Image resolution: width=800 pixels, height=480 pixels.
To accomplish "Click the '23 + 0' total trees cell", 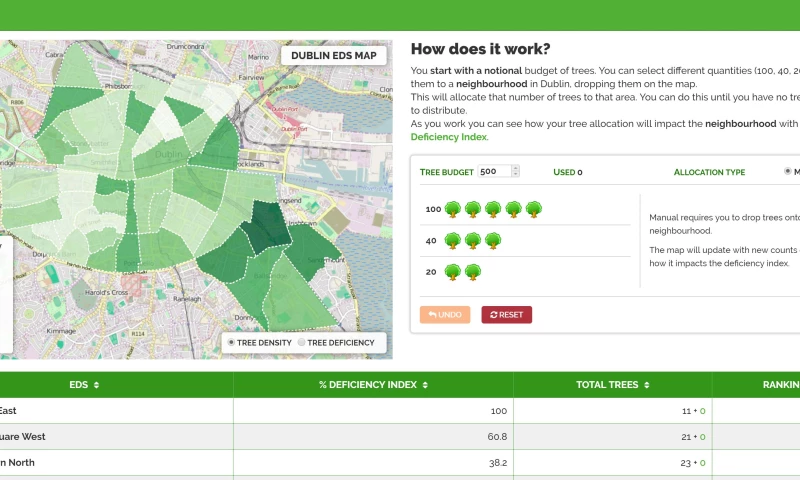I will pos(613,463).
